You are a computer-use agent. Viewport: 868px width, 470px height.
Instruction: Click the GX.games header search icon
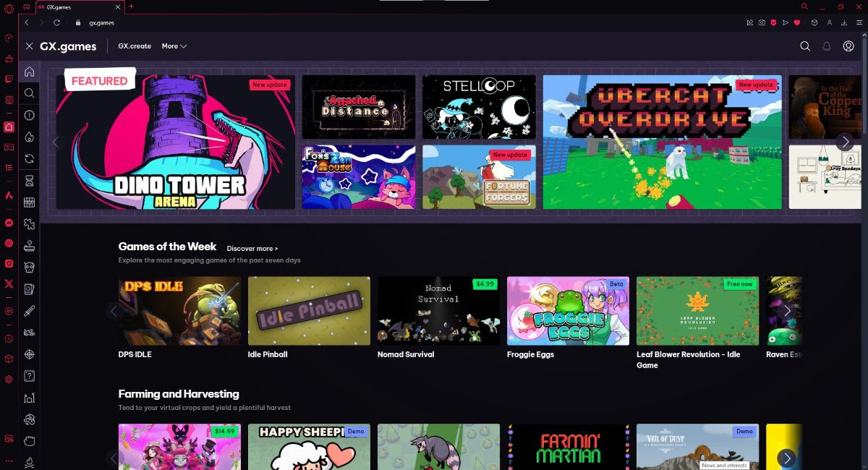[805, 46]
